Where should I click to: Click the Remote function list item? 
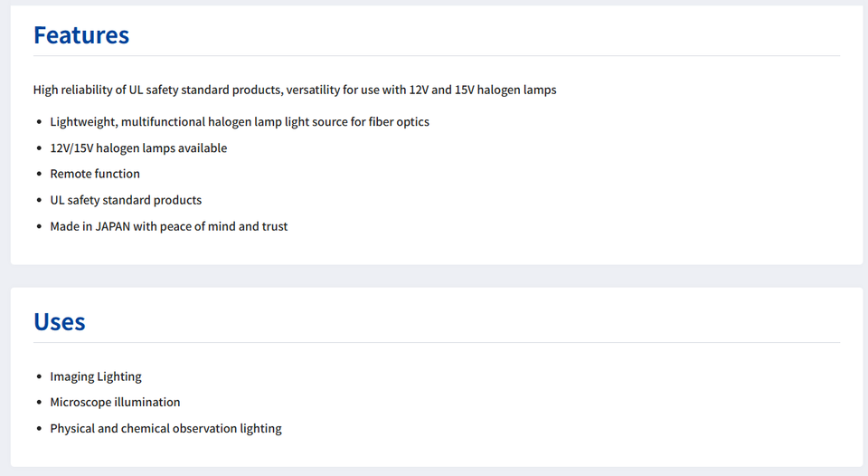point(95,174)
